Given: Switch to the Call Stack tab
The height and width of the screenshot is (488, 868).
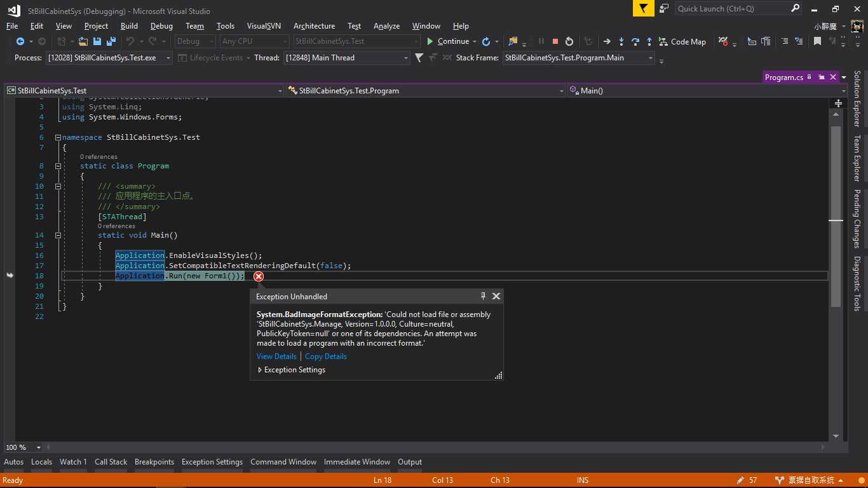Looking at the screenshot, I should click(x=111, y=462).
